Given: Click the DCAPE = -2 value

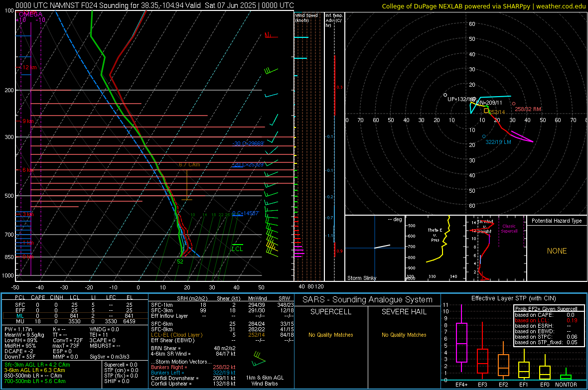Looking at the screenshot, I should click(x=19, y=351).
